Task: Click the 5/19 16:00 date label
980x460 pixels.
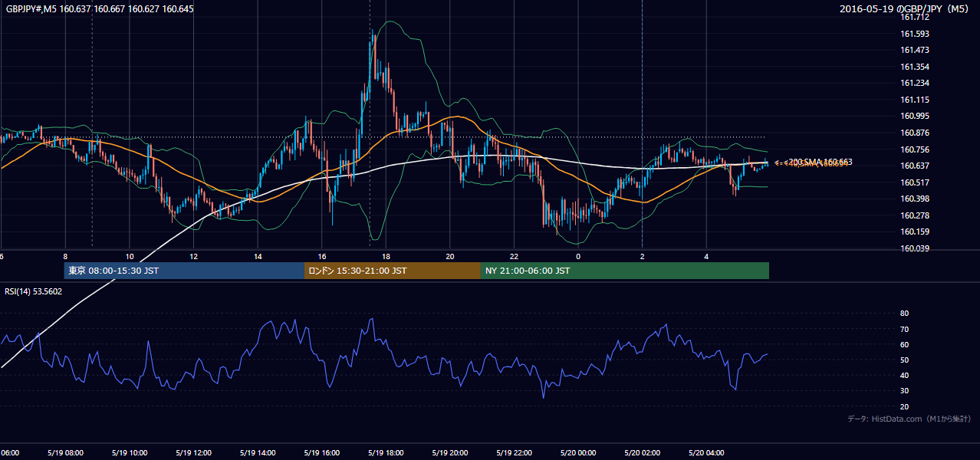Action: [x=321, y=453]
